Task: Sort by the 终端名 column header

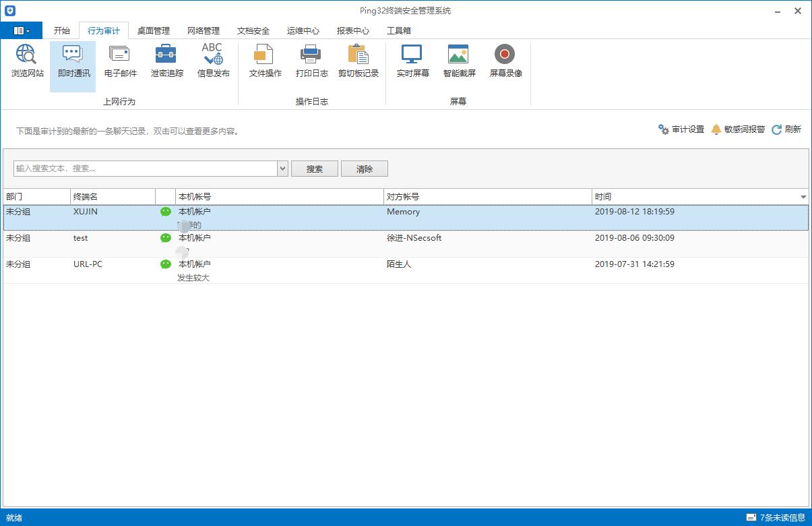Action: tap(113, 196)
